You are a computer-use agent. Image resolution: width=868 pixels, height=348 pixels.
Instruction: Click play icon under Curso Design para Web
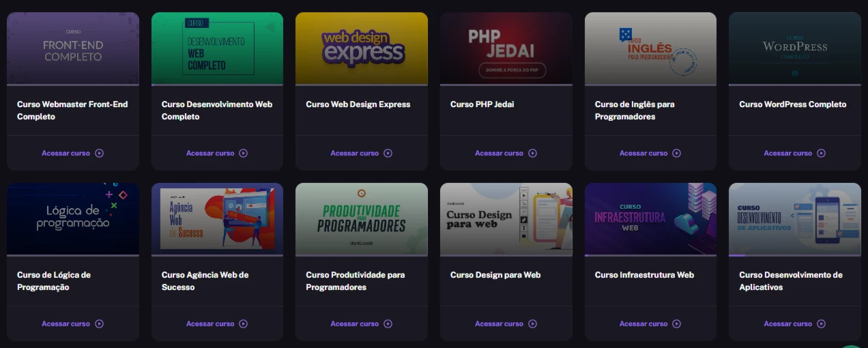click(x=533, y=324)
